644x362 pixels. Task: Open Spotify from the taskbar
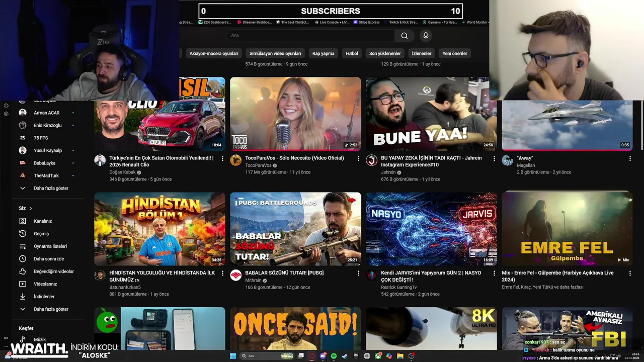[x=334, y=356]
